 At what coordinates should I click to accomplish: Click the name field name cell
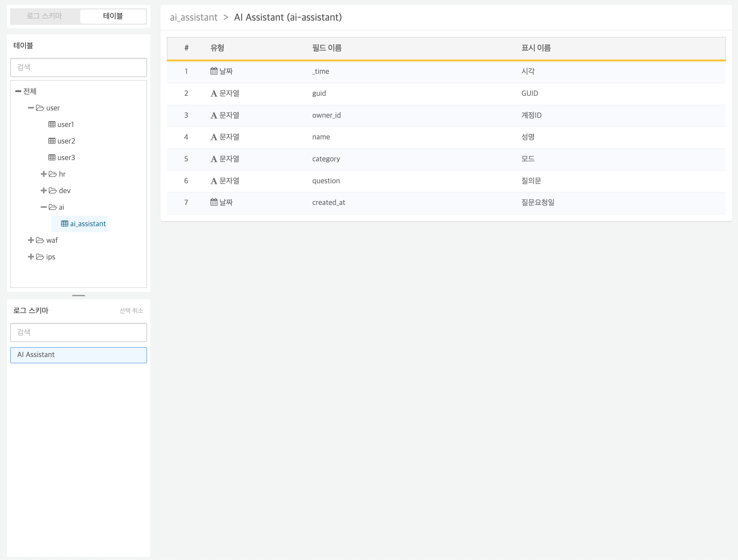pos(321,137)
